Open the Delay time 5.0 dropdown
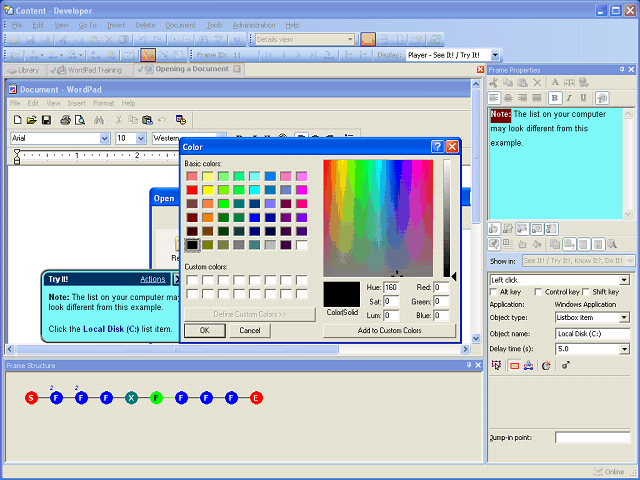Viewport: 640px width, 480px height. [x=624, y=349]
